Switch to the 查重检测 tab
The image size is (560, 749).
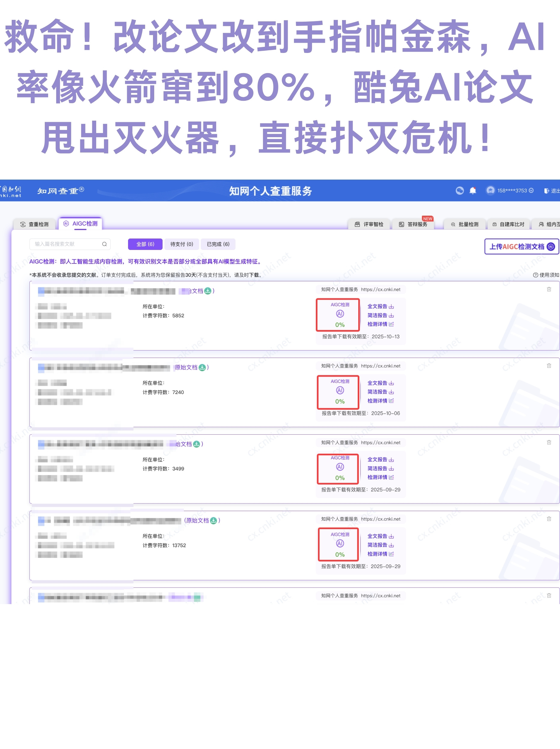tap(34, 224)
